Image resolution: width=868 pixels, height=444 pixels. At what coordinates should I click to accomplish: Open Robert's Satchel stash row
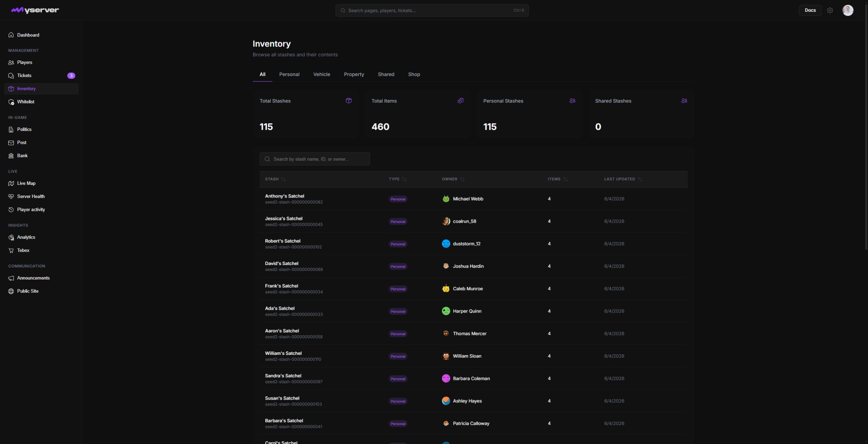(474, 244)
